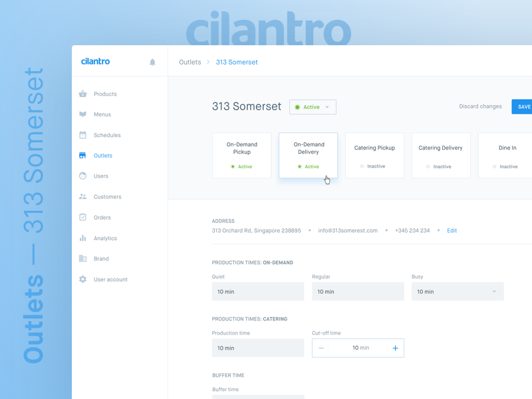
Task: Click the Products basket icon
Action: point(82,94)
